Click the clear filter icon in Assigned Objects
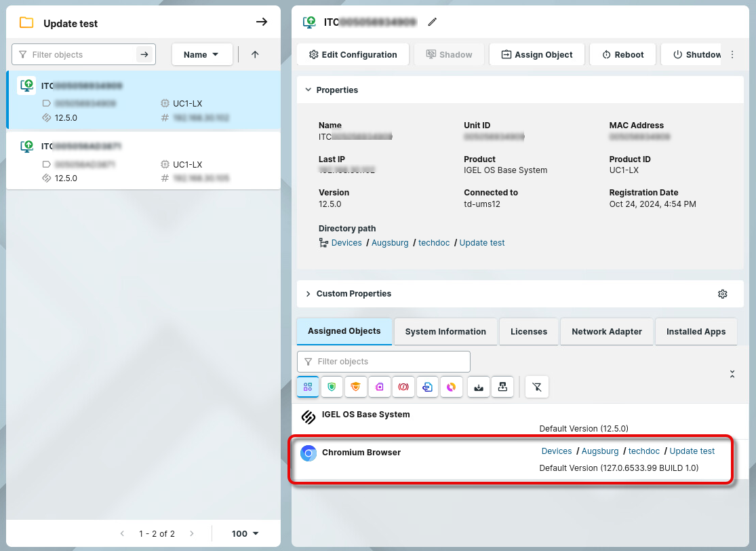 pos(537,387)
